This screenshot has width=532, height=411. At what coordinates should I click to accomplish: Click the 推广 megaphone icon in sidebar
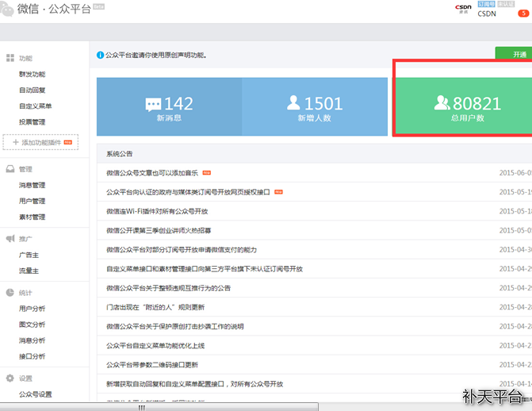coord(10,239)
